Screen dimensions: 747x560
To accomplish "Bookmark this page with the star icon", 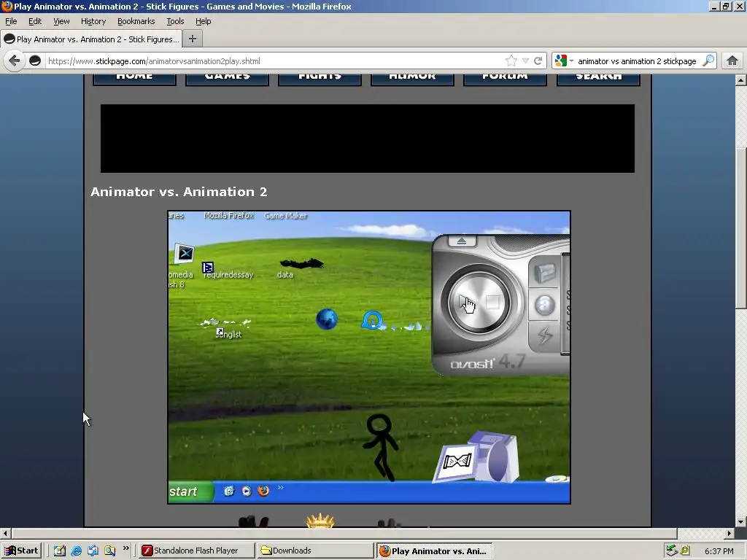I will (511, 61).
